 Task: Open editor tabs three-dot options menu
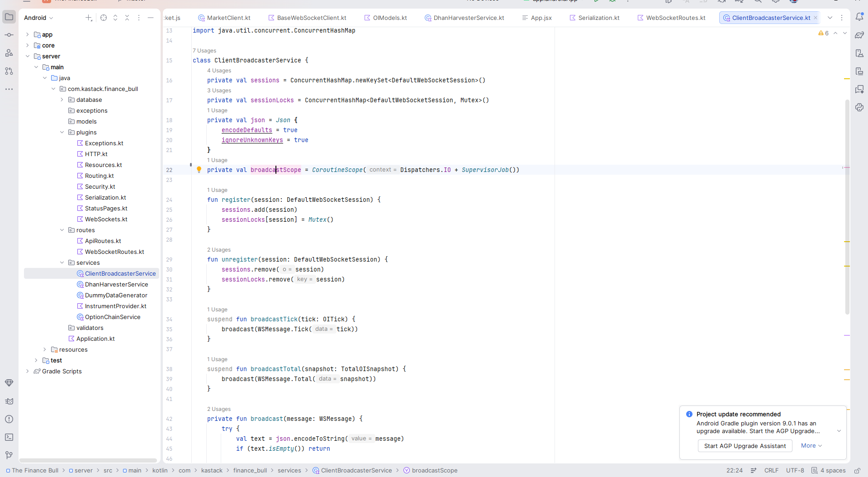[x=842, y=18]
